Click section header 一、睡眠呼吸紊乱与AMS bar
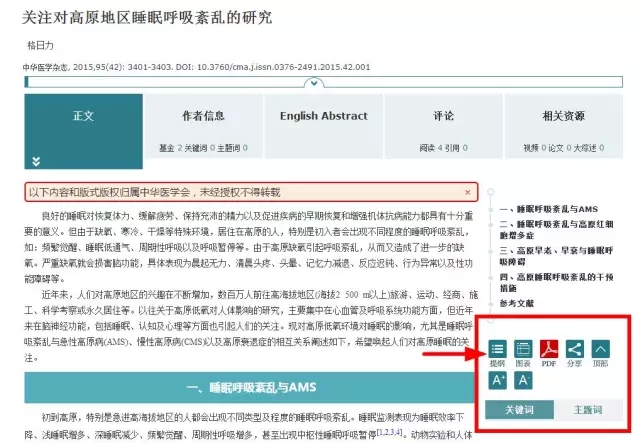The width and height of the screenshot is (640, 443). tap(249, 387)
